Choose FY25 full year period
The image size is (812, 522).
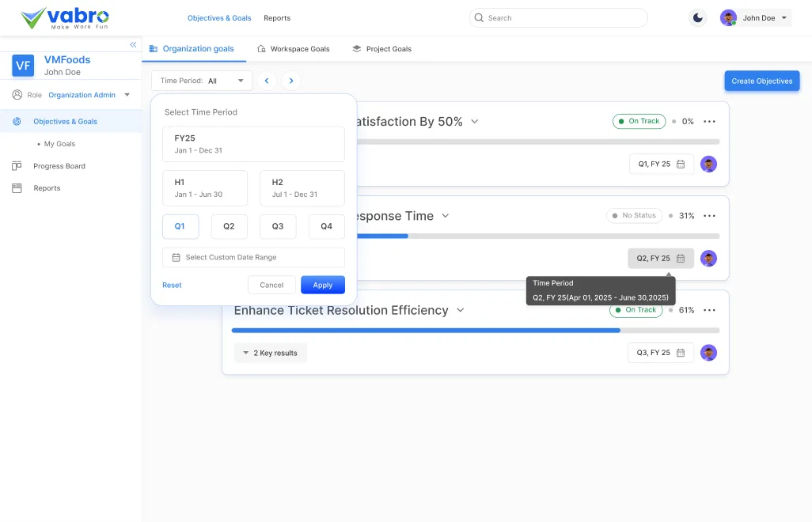(253, 144)
